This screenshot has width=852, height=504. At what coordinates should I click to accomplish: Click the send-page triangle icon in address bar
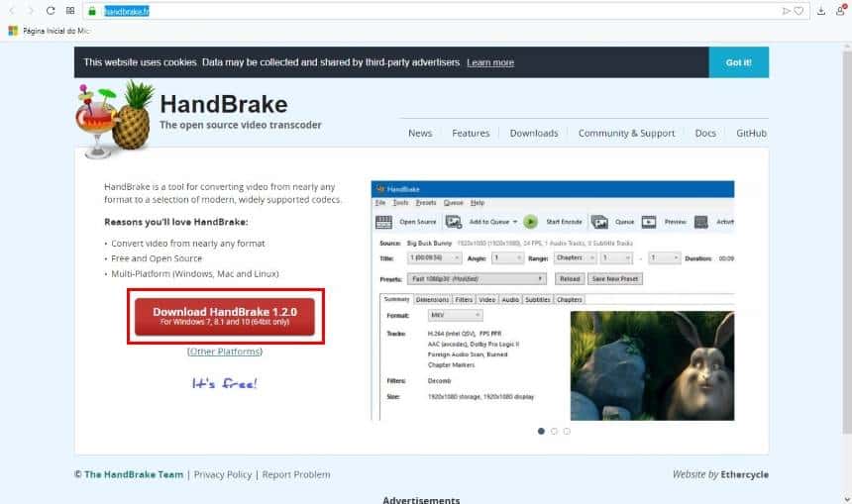click(786, 11)
